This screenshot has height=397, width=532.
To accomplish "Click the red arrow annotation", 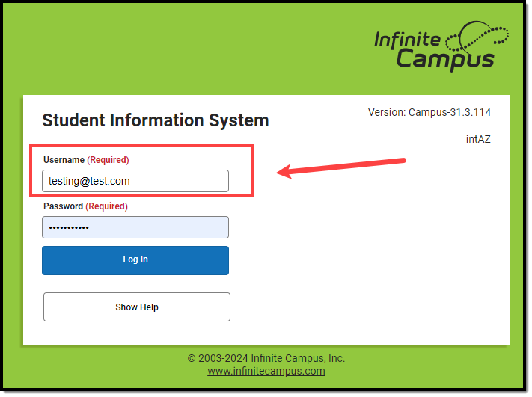I will [341, 167].
